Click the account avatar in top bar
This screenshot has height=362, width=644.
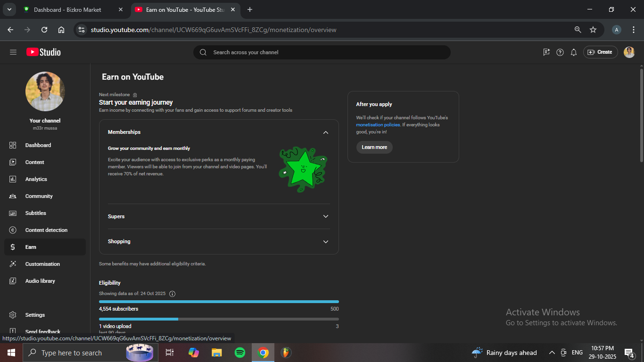pyautogui.click(x=629, y=52)
